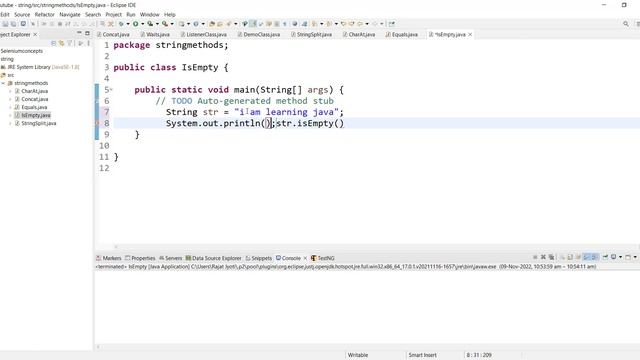640x360 pixels.
Task: Minimize the Project Explorer panel
Action: click(x=79, y=33)
